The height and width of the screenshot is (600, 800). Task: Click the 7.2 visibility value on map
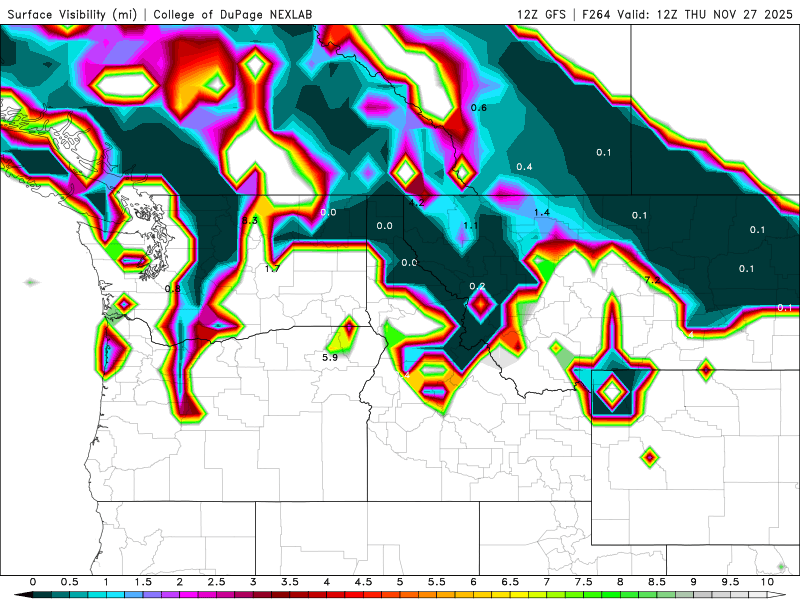pyautogui.click(x=653, y=280)
